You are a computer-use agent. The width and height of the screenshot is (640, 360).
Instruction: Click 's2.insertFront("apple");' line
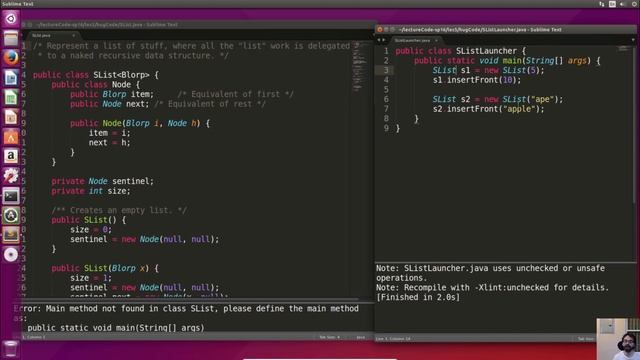488,109
